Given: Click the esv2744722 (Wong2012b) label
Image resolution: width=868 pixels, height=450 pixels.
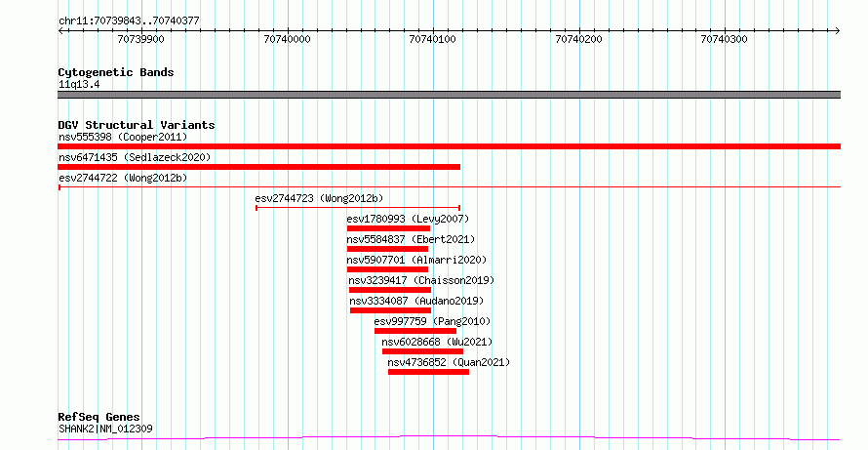Looking at the screenshot, I should tap(123, 178).
